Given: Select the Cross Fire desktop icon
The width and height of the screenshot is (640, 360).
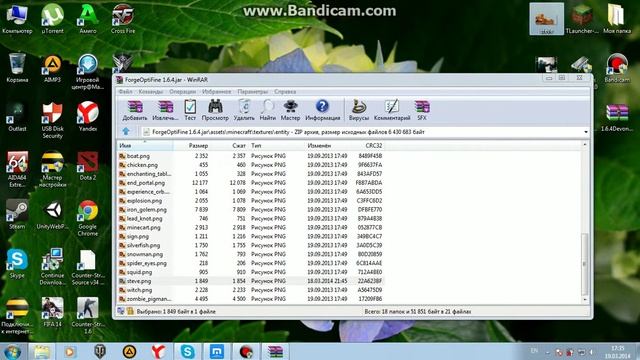Looking at the screenshot, I should tap(123, 18).
